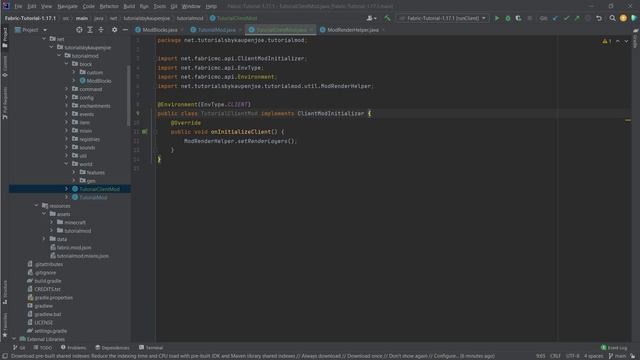Viewport: 640px width, 360px height.
Task: Collapse the block folder
Action: [67, 64]
